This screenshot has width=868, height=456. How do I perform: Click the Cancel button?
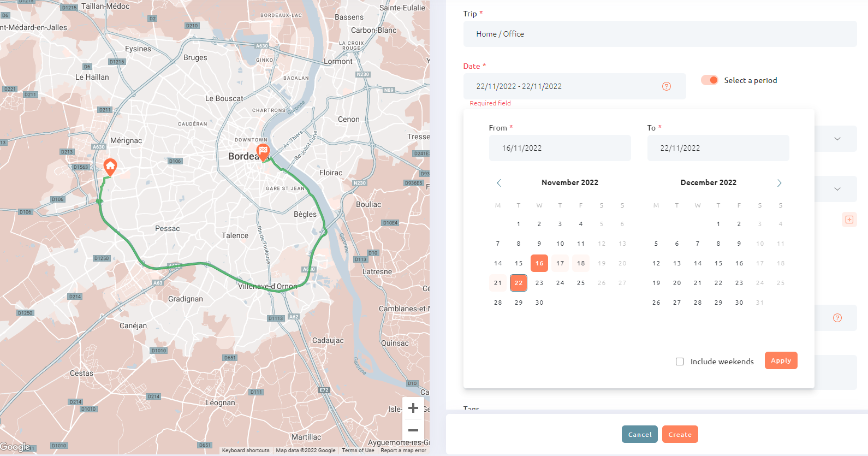(x=640, y=434)
